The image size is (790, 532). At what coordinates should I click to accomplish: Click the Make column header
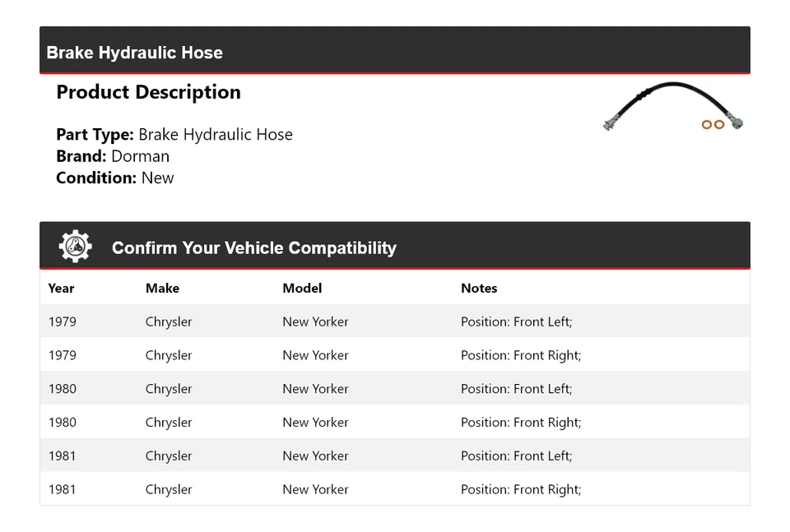point(162,288)
